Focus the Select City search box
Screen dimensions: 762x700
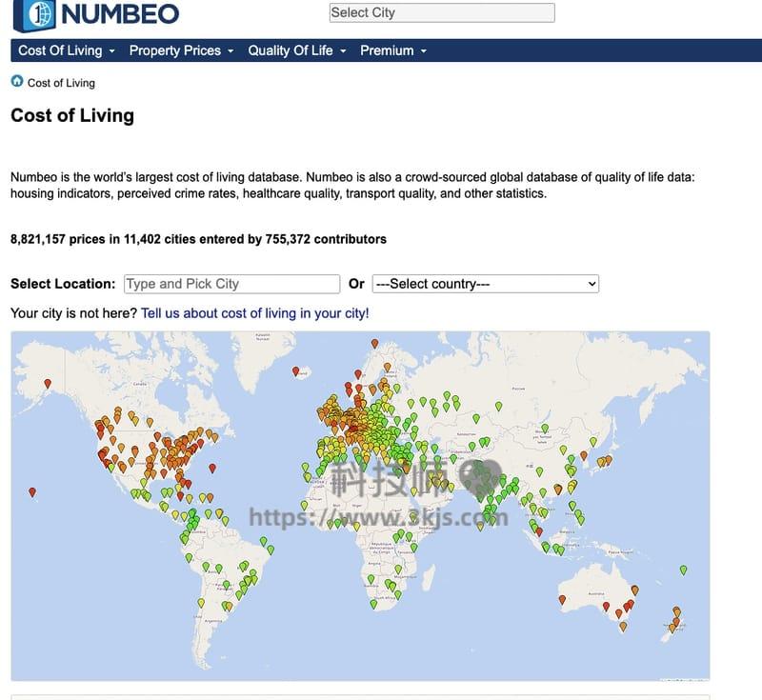pos(442,12)
